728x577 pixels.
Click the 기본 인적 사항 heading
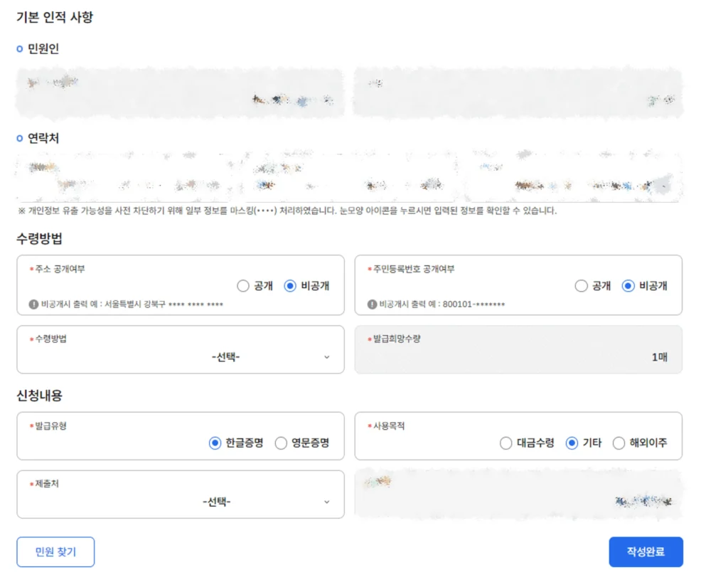click(x=55, y=17)
